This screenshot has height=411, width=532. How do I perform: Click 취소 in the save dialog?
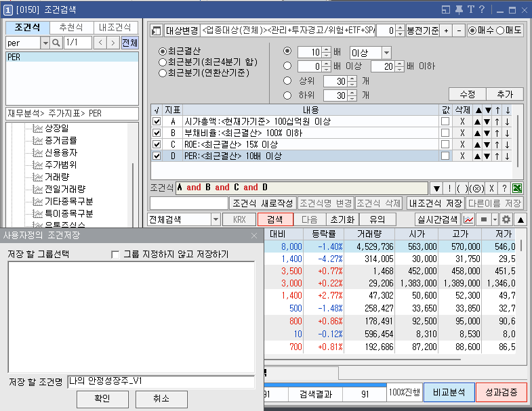pyautogui.click(x=161, y=399)
